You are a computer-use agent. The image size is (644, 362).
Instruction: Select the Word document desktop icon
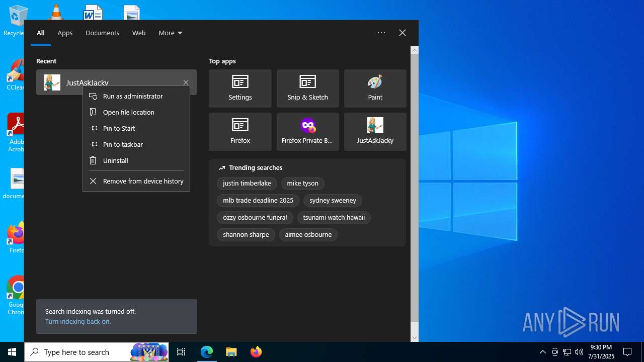coord(93,12)
